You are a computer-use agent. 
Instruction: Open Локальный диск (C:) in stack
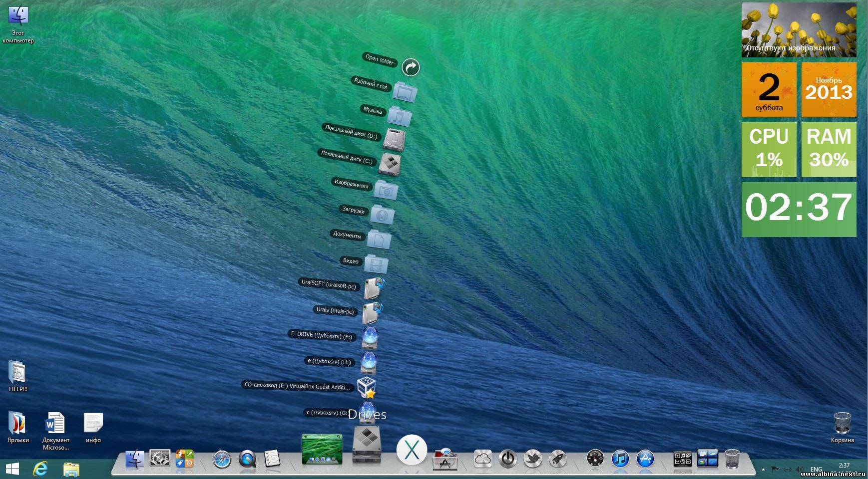coord(390,164)
